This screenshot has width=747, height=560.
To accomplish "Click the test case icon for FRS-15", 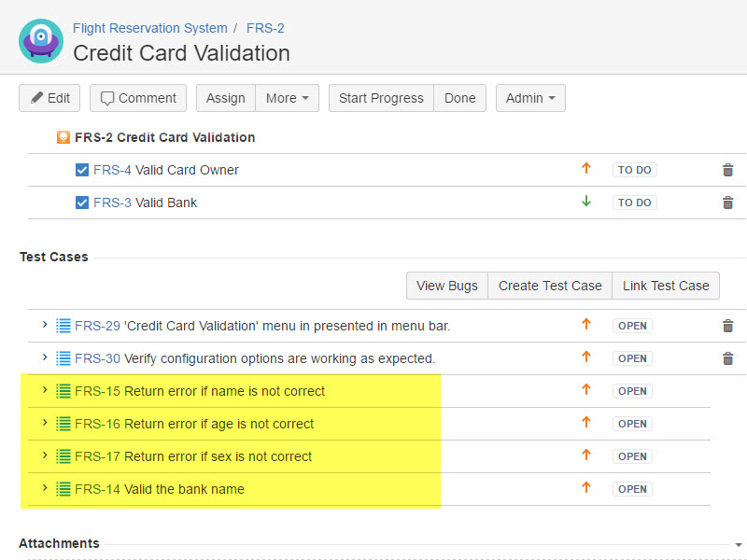I will point(63,391).
